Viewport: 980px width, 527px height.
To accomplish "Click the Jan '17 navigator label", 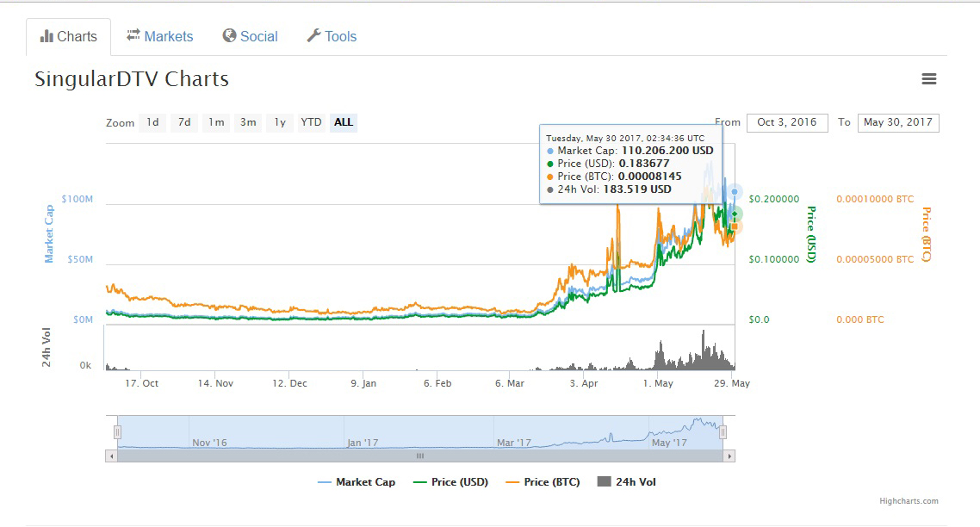I will [363, 443].
